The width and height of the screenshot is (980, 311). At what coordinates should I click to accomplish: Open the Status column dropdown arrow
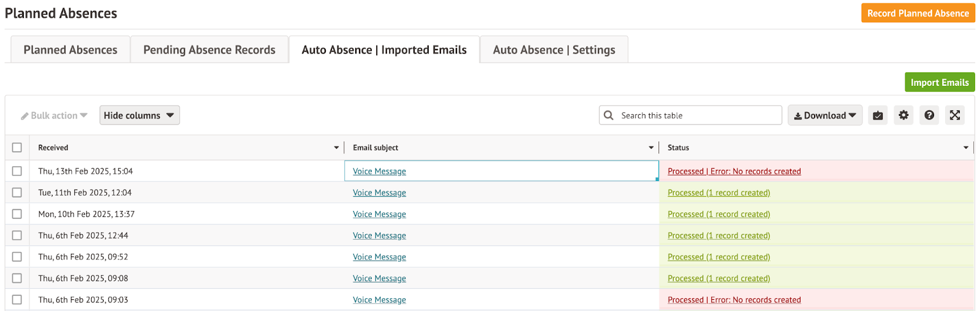(x=966, y=148)
